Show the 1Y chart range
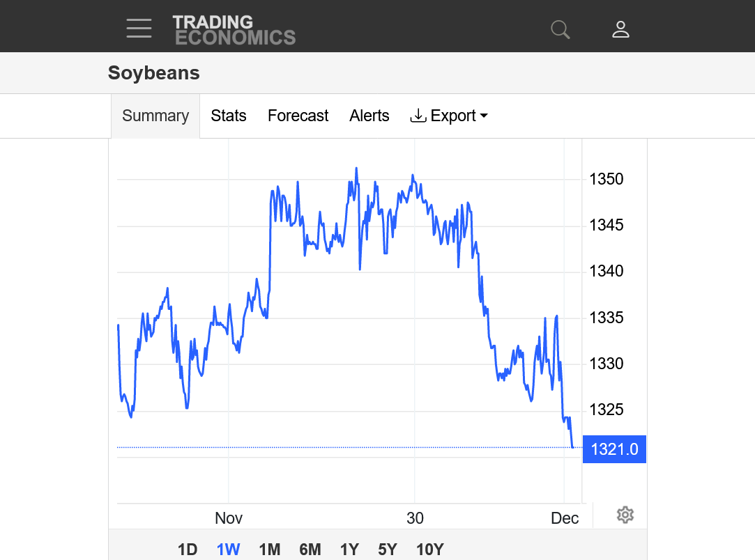Viewport: 755px width, 560px height. (349, 550)
